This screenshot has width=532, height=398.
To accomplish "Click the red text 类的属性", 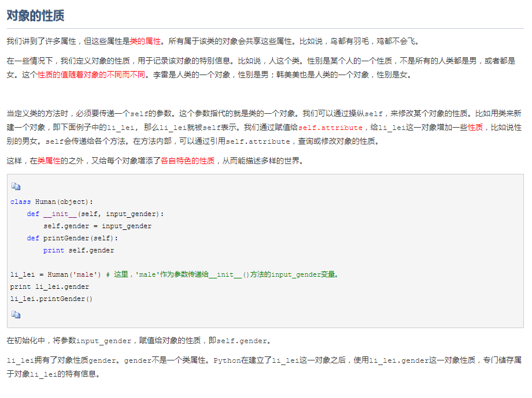I will point(145,42).
